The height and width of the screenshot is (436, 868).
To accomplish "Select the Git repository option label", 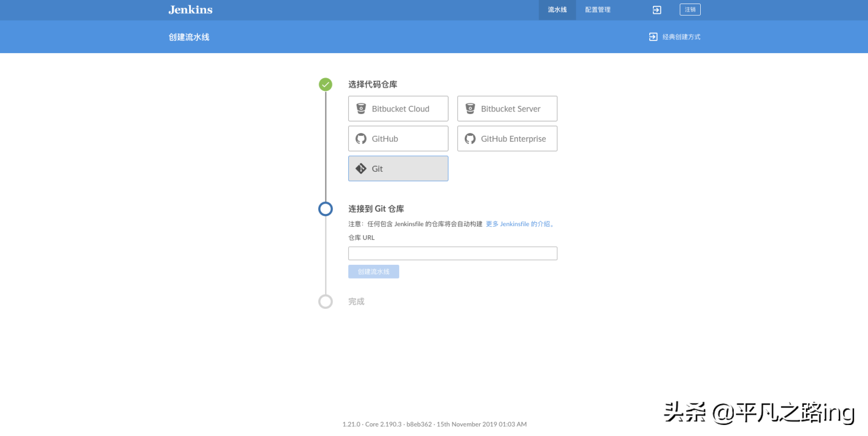I will tap(377, 169).
